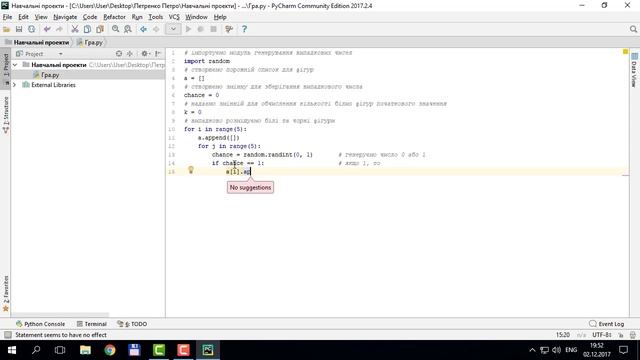Open the Navigate menu
The width and height of the screenshot is (640, 360).
pyautogui.click(x=65, y=17)
